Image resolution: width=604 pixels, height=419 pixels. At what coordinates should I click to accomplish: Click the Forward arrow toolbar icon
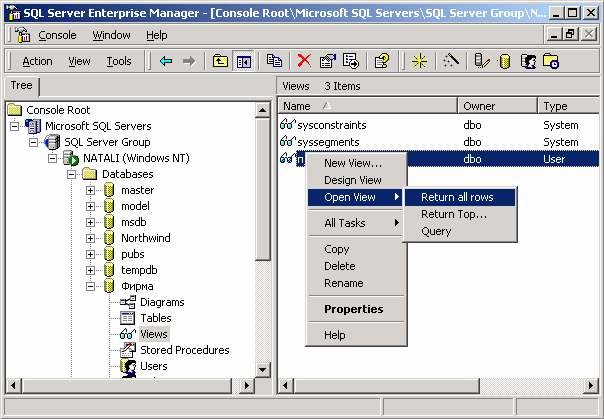189,61
